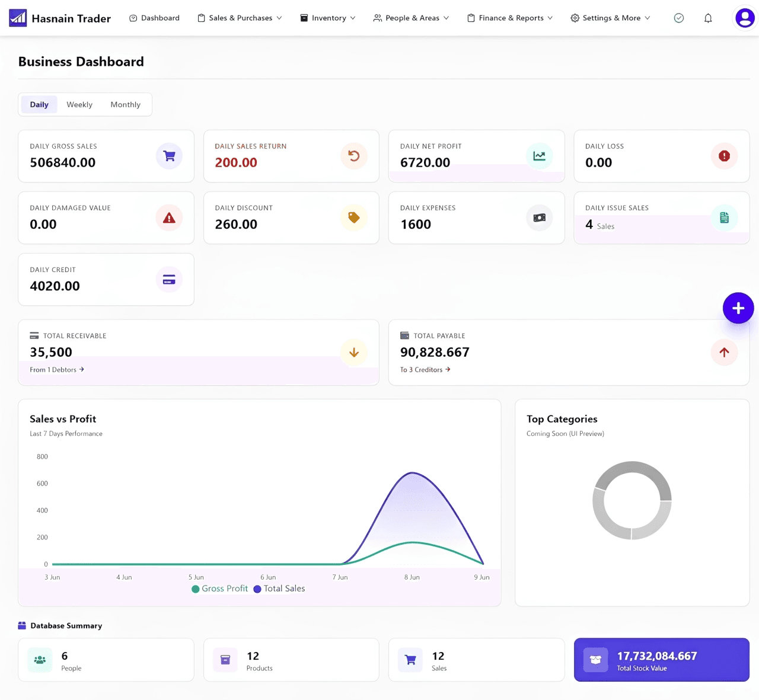759x700 pixels.
Task: Click the checkmark circle icon in navbar
Action: click(x=679, y=18)
